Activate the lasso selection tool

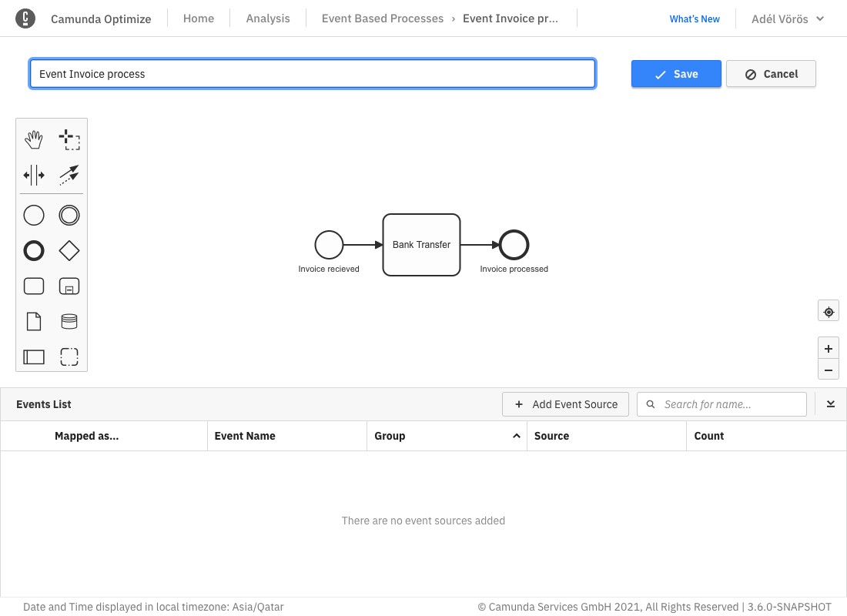pos(69,139)
